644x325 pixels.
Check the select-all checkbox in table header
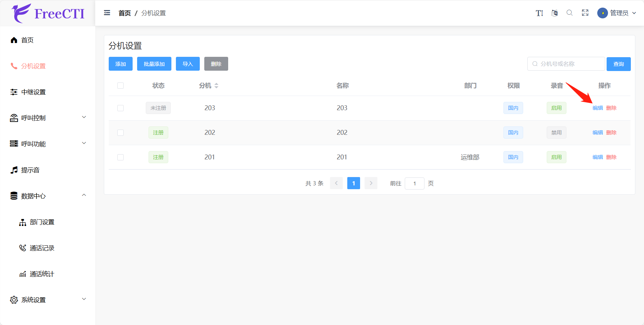click(x=120, y=86)
